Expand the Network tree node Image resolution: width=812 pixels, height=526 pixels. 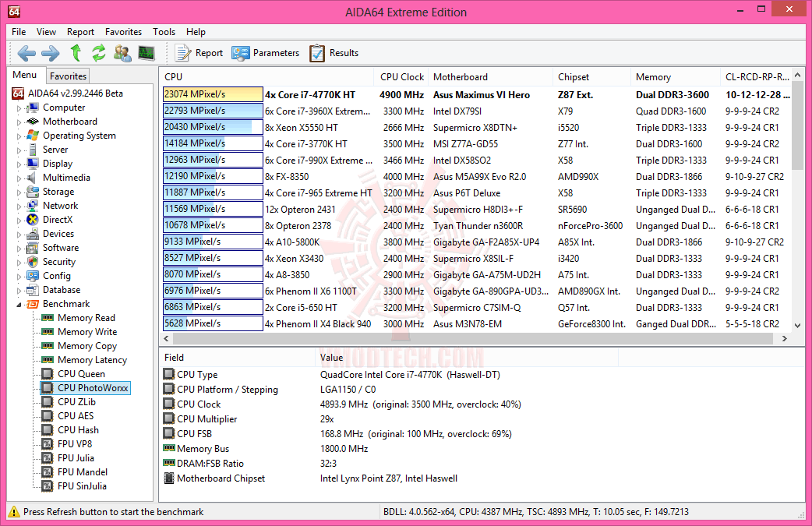(x=19, y=207)
